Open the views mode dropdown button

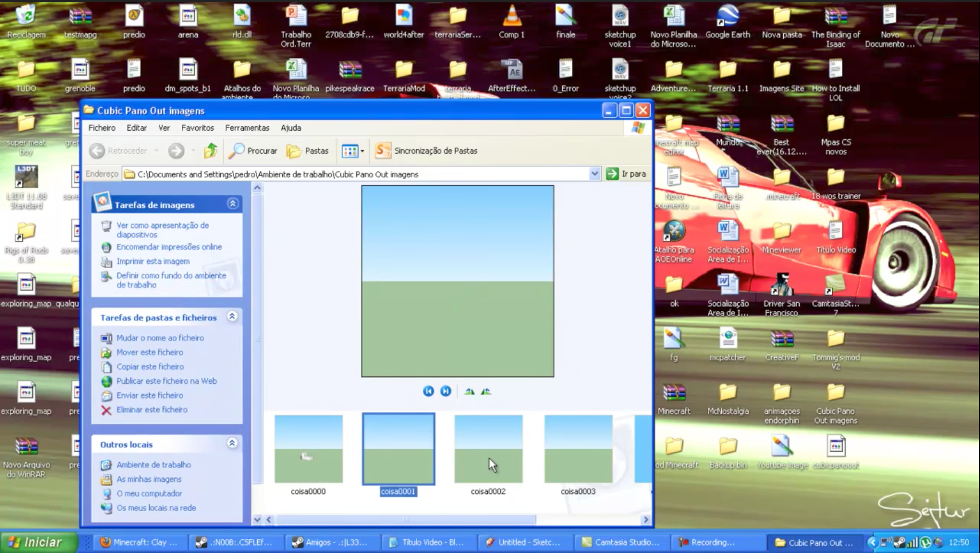[352, 151]
